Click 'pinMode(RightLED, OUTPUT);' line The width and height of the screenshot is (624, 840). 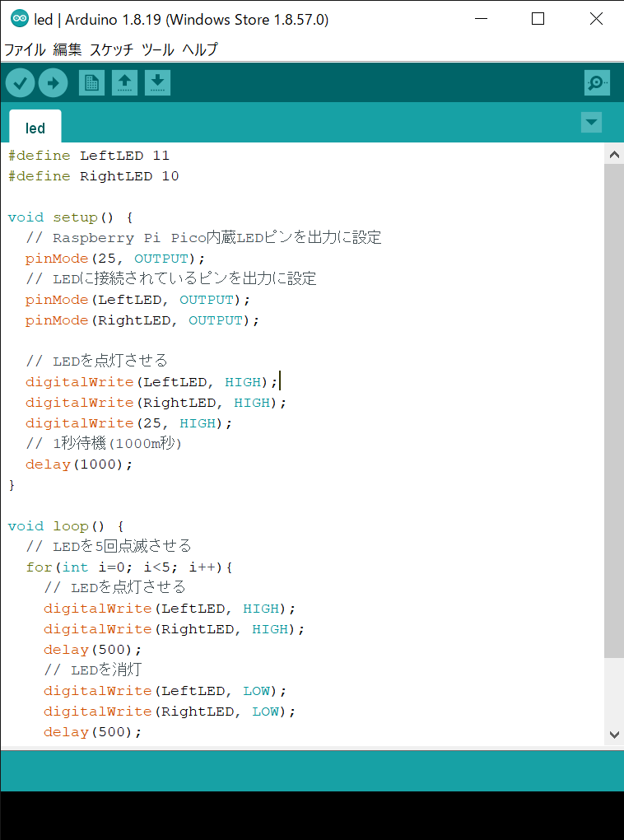pyautogui.click(x=142, y=320)
